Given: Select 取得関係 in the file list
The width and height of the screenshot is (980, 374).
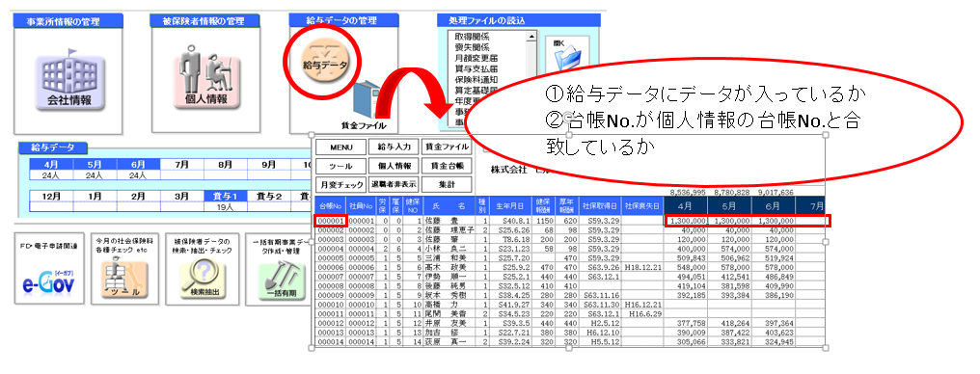Looking at the screenshot, I should coord(472,37).
